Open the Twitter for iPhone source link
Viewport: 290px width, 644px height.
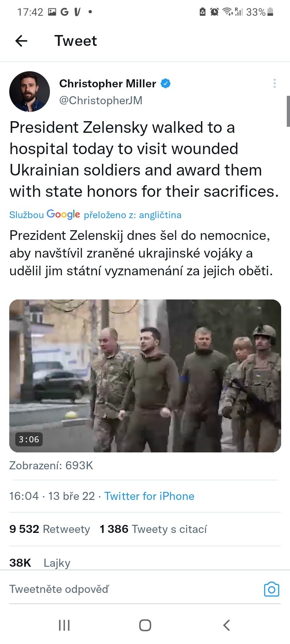click(x=149, y=496)
